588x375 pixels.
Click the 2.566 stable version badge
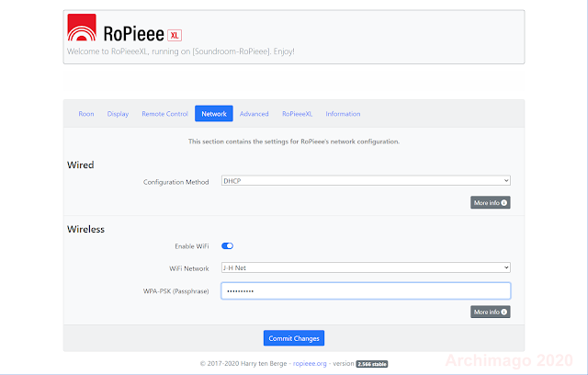371,364
